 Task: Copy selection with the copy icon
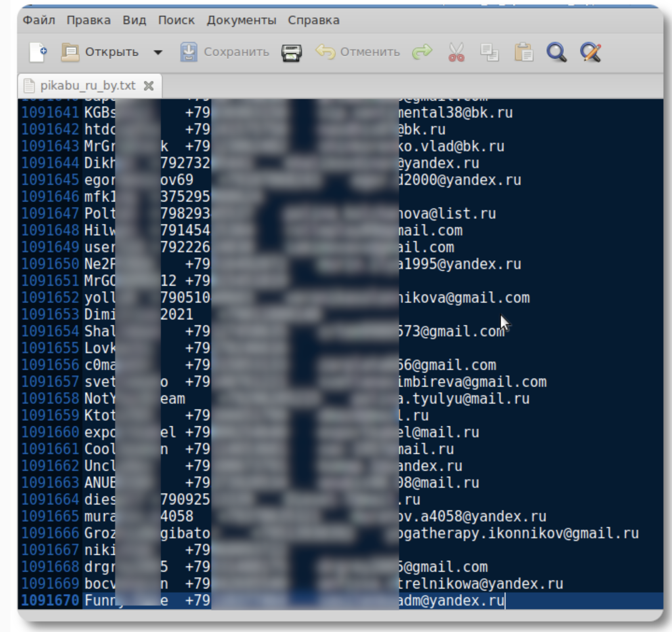pos(489,53)
